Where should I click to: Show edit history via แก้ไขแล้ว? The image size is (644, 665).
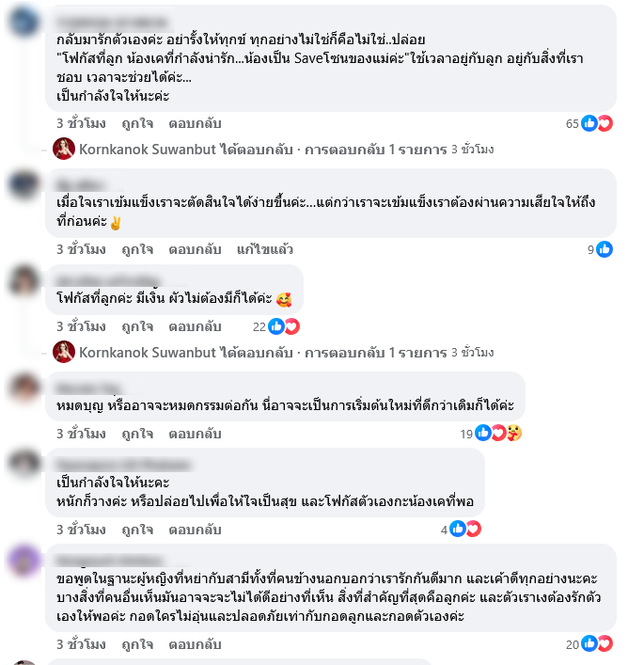265,249
